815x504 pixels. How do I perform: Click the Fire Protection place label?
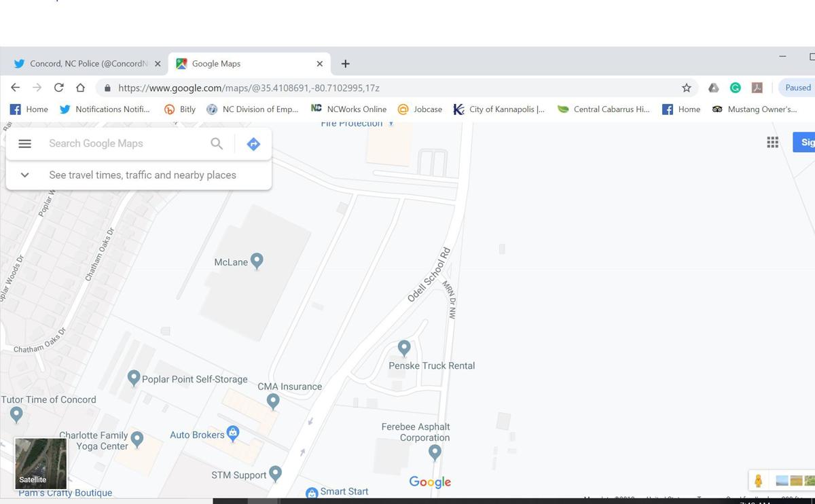point(351,124)
